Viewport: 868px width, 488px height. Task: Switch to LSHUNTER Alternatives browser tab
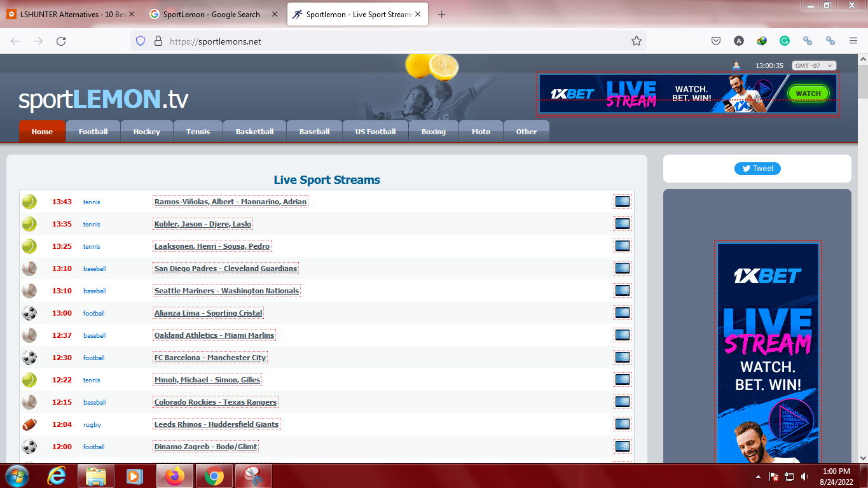tap(72, 15)
